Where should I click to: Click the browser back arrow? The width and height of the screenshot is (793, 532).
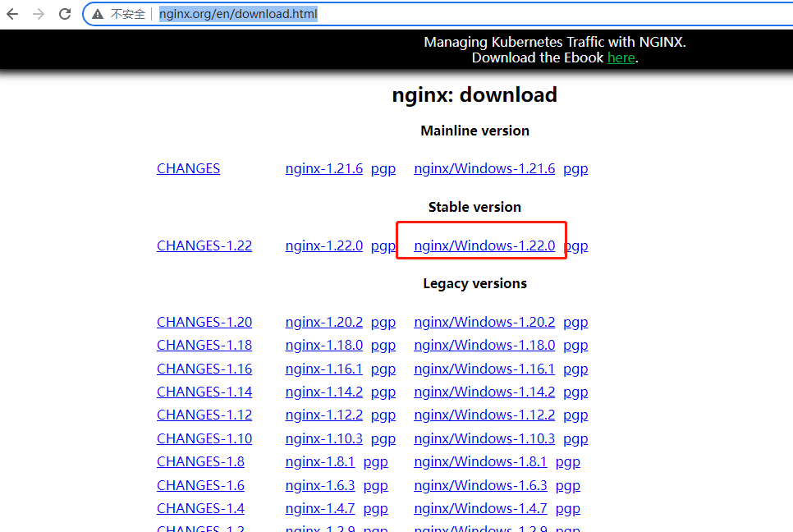coord(12,14)
